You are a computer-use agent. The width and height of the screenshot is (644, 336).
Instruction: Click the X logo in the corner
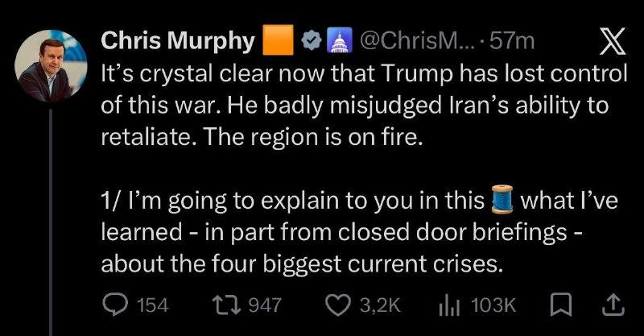(x=611, y=40)
